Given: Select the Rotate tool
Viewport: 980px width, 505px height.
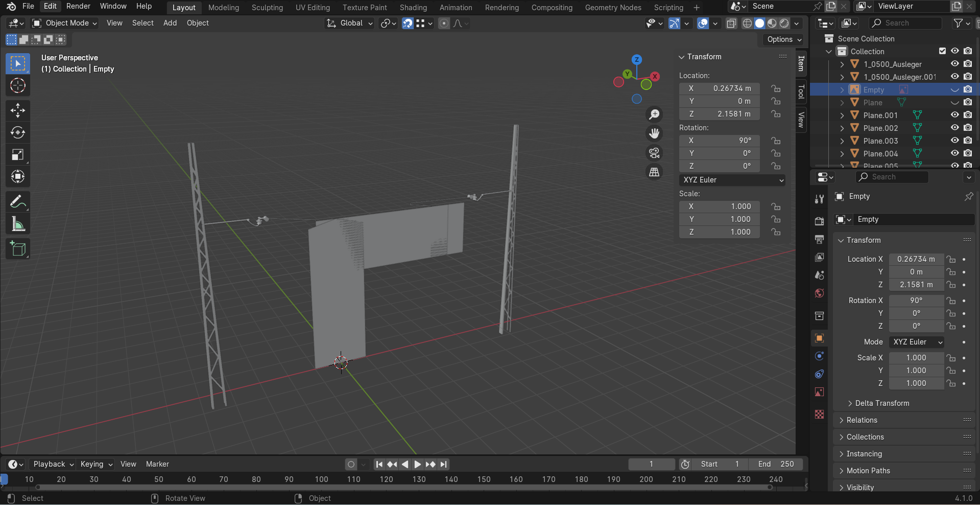Looking at the screenshot, I should (x=18, y=132).
